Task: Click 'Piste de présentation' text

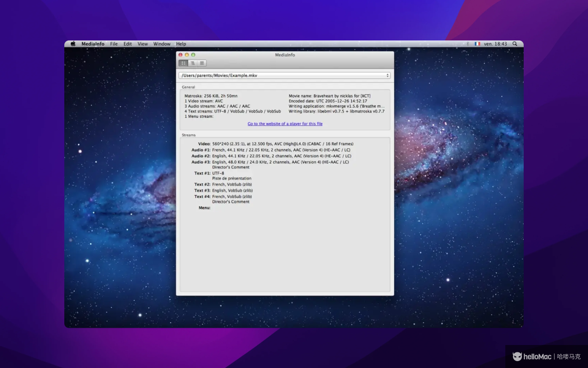Action: click(232, 178)
